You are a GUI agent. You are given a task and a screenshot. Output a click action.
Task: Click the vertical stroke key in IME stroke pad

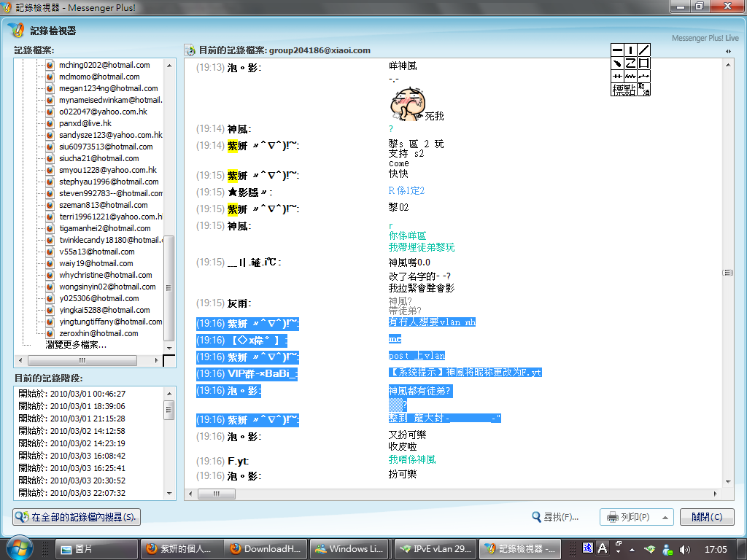point(630,50)
